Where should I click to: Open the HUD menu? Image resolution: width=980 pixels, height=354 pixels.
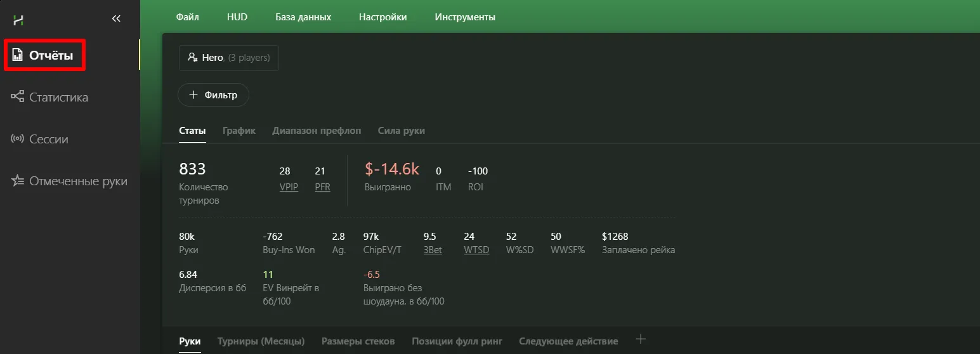pyautogui.click(x=237, y=17)
